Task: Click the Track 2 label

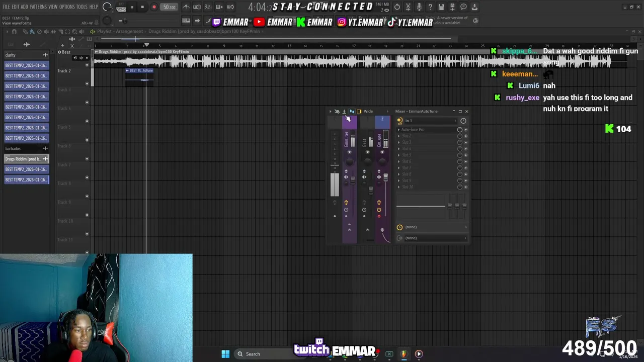Action: [64, 71]
